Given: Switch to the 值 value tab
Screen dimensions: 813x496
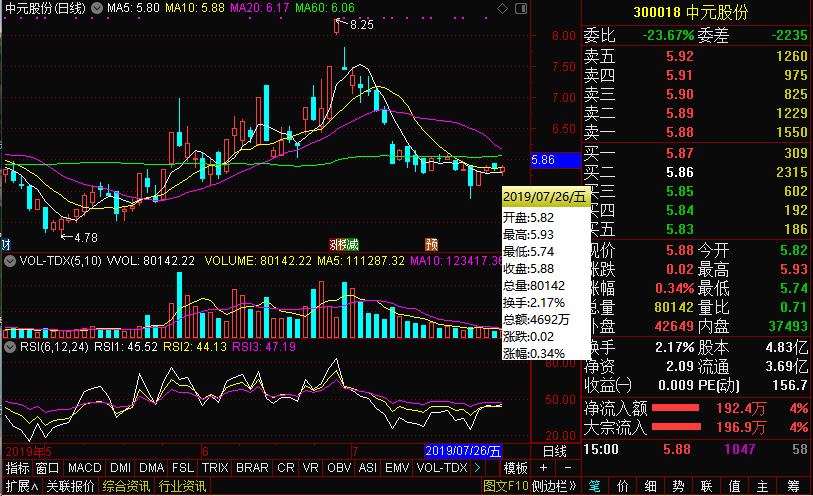Looking at the screenshot, I should tap(734, 486).
